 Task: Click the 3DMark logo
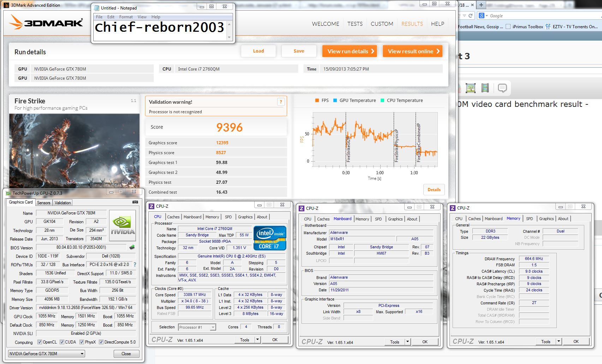click(46, 23)
